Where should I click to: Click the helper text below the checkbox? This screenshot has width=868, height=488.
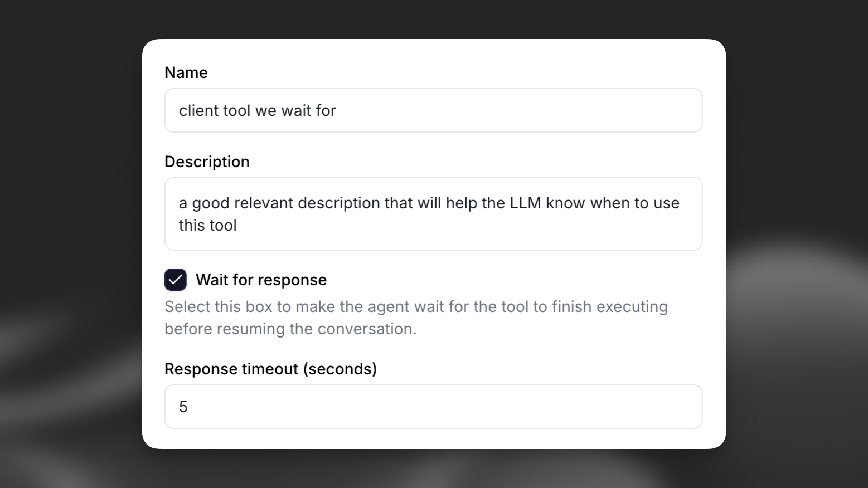point(415,318)
